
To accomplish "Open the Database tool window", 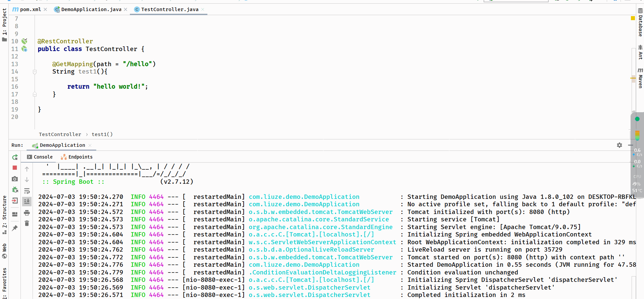I will (x=640, y=23).
